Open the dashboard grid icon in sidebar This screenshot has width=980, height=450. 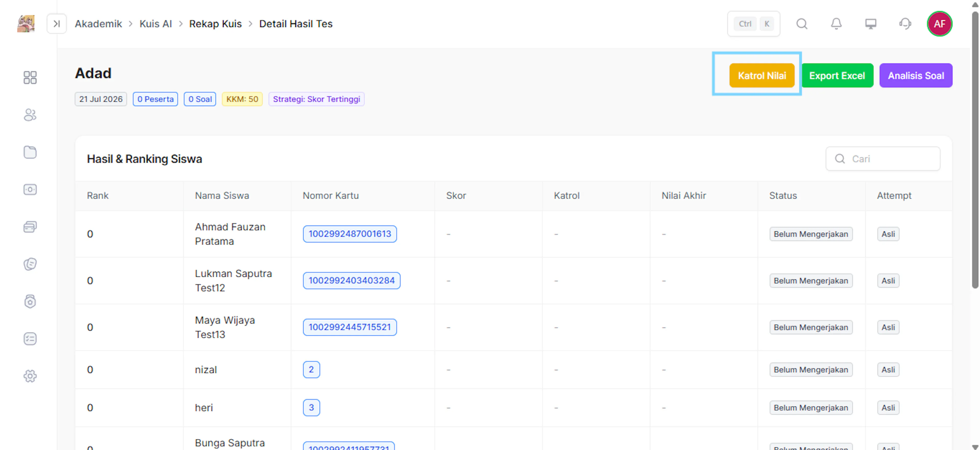pos(30,78)
